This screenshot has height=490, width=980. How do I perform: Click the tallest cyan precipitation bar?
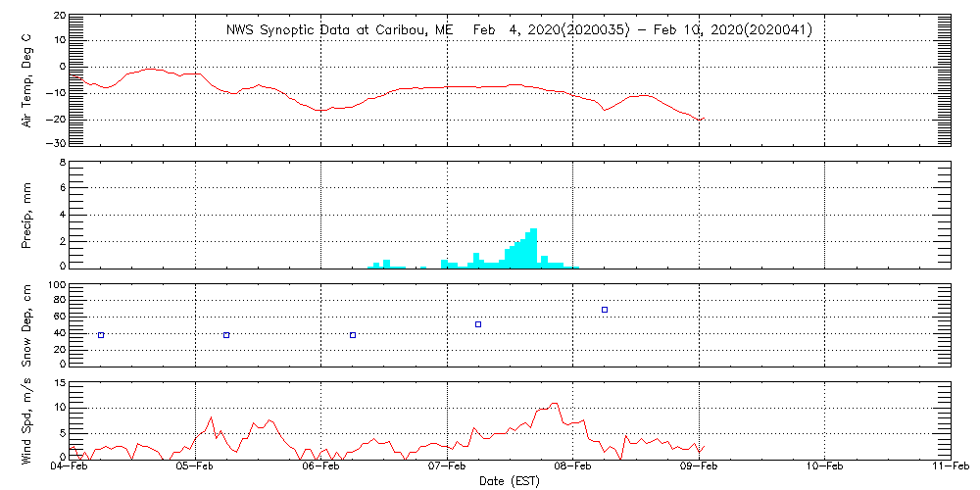(x=533, y=247)
